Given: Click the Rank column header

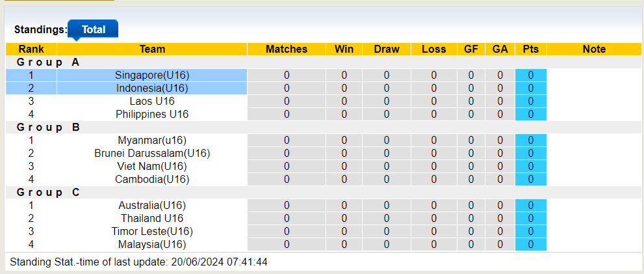Looking at the screenshot, I should 31,49.
